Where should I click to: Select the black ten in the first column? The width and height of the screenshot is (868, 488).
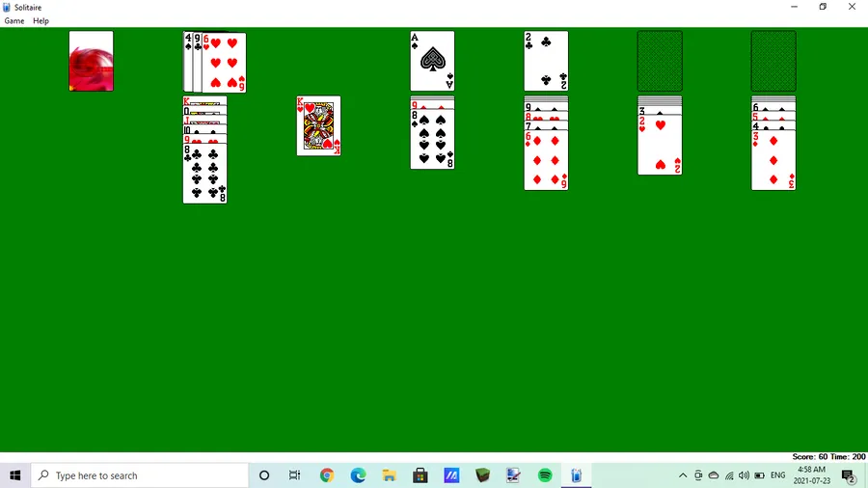pyautogui.click(x=204, y=129)
